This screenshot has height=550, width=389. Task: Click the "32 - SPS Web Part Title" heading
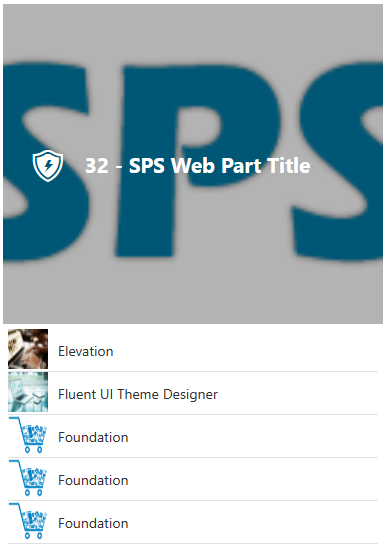[198, 165]
